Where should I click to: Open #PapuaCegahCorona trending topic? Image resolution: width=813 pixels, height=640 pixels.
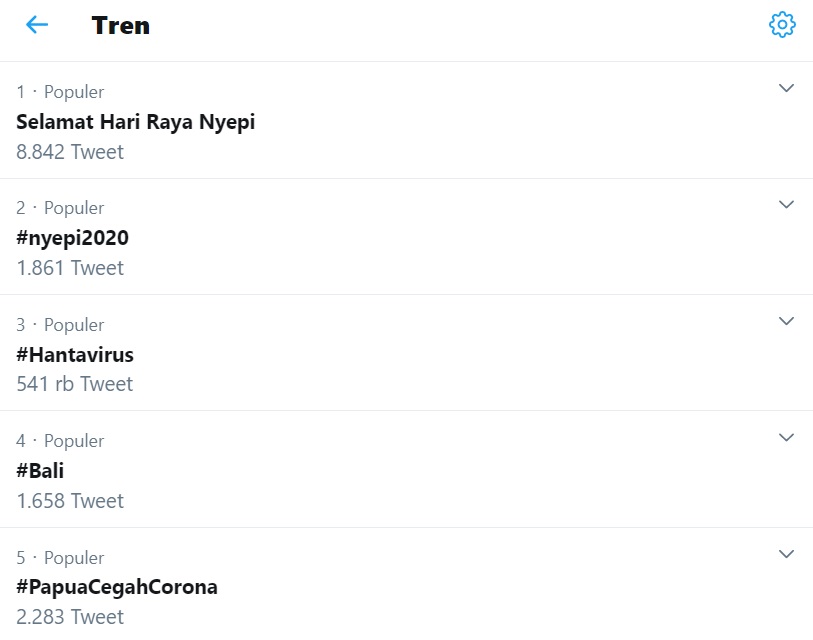pyautogui.click(x=117, y=588)
